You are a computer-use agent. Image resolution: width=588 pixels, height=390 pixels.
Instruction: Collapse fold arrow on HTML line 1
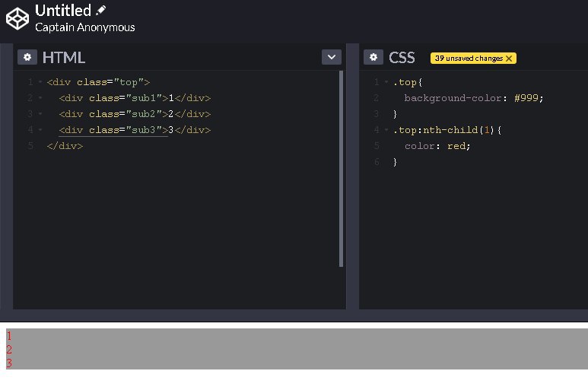point(40,81)
